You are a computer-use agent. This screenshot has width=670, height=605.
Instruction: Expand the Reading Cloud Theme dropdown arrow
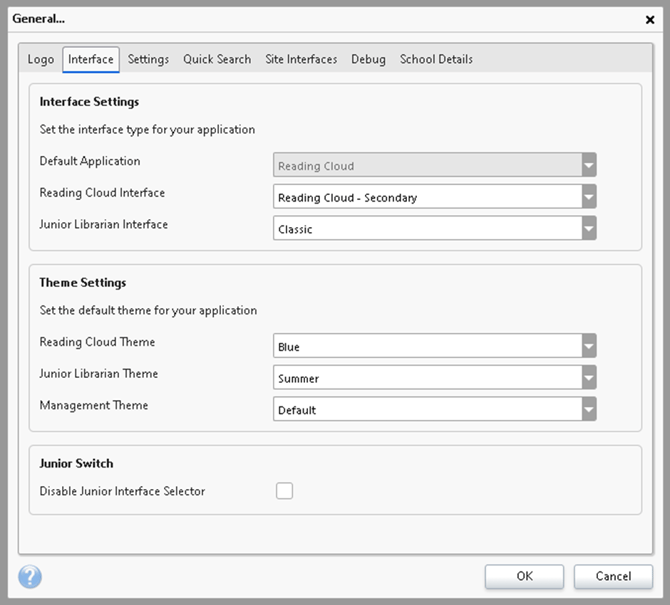click(x=589, y=346)
